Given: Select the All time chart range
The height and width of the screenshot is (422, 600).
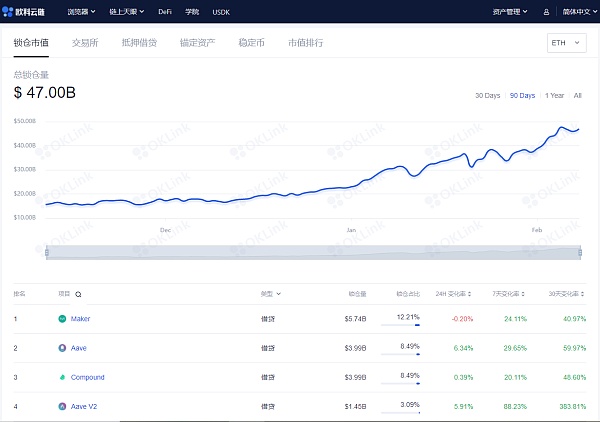Looking at the screenshot, I should tap(578, 95).
